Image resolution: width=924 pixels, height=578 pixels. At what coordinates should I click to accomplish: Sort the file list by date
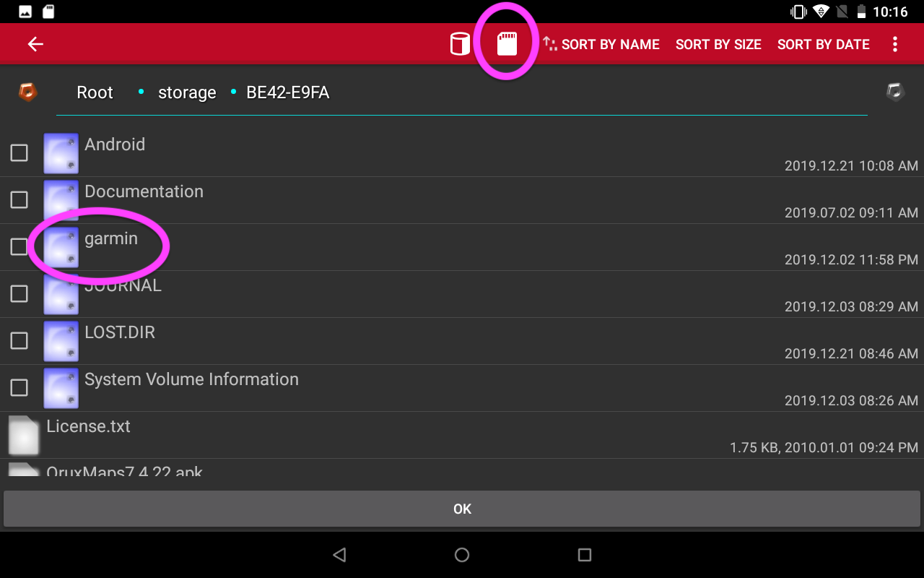[x=824, y=44]
